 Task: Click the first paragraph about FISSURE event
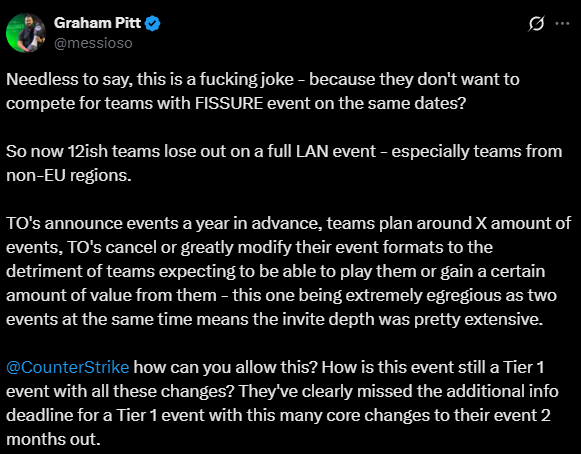[263, 91]
